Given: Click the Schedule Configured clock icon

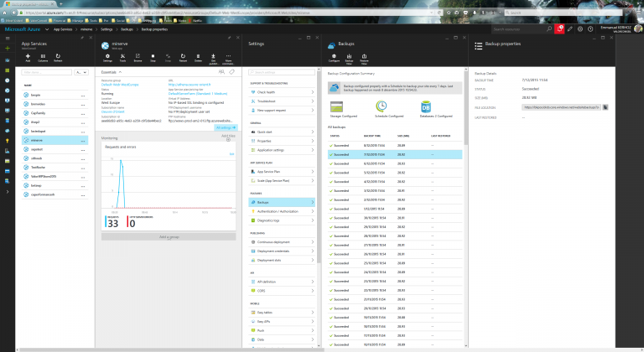Looking at the screenshot, I should coord(382,106).
